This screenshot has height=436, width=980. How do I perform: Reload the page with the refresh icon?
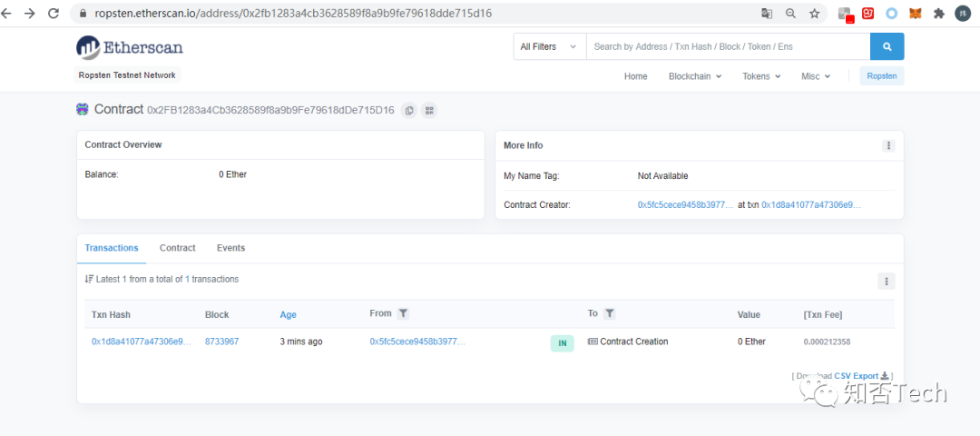[x=54, y=13]
